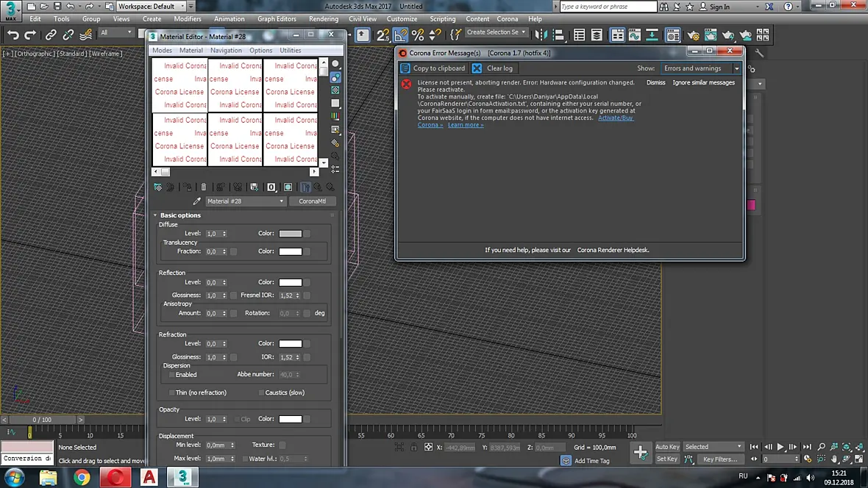This screenshot has width=868, height=488.
Task: Toggle Background checker icon in Material Editor
Action: pos(335,90)
